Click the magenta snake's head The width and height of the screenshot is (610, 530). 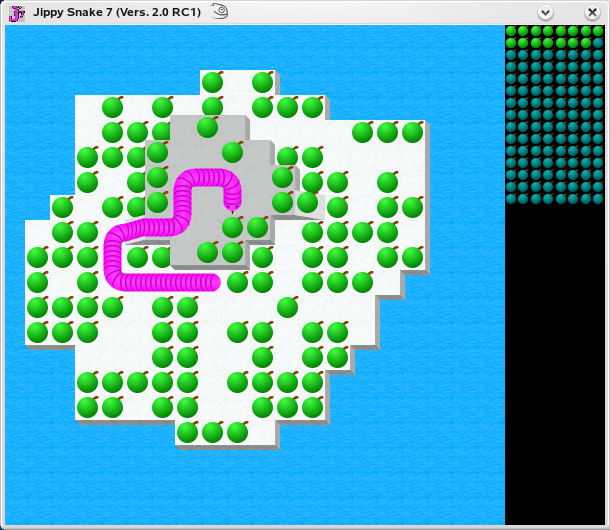[x=232, y=202]
